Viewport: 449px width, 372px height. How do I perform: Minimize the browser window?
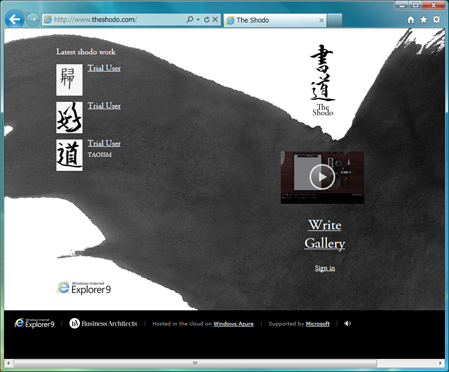point(402,5)
